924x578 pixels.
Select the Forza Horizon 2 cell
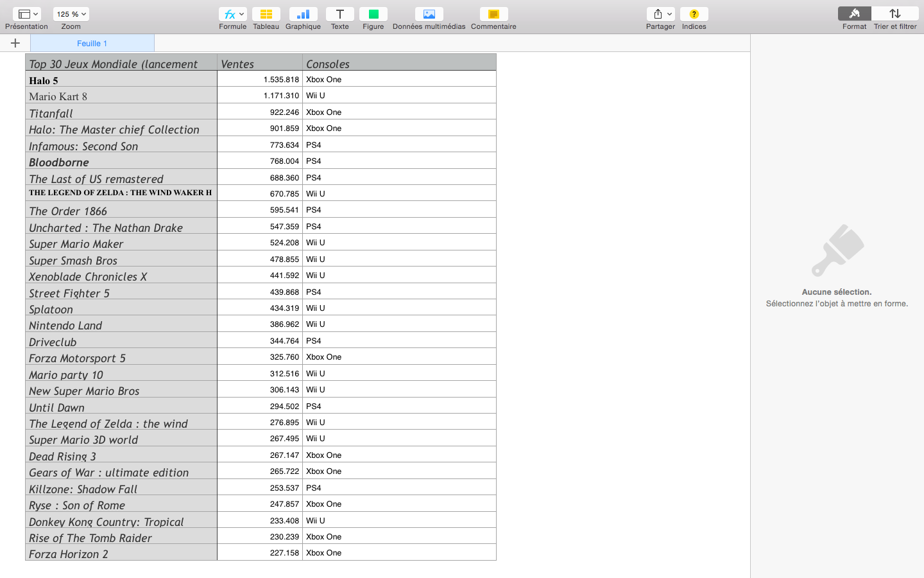click(x=121, y=552)
